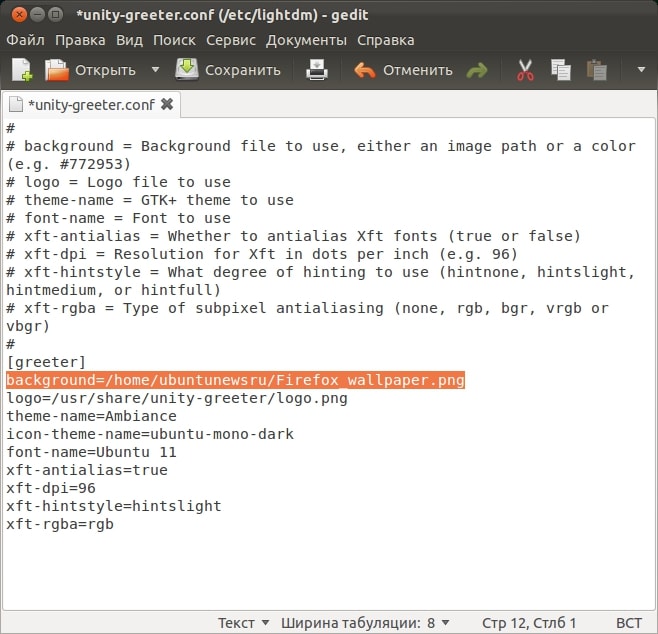
Task: Click the '# theme-name = GTK+ theme' comment
Action: click(150, 200)
